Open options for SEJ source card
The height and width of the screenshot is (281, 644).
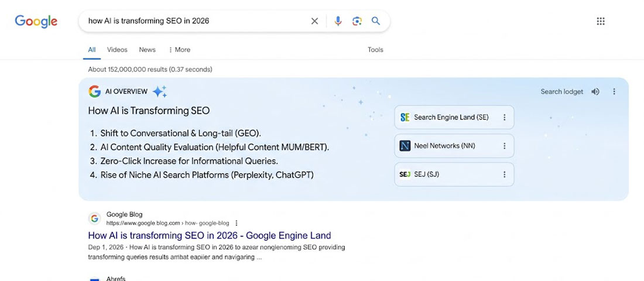[504, 174]
